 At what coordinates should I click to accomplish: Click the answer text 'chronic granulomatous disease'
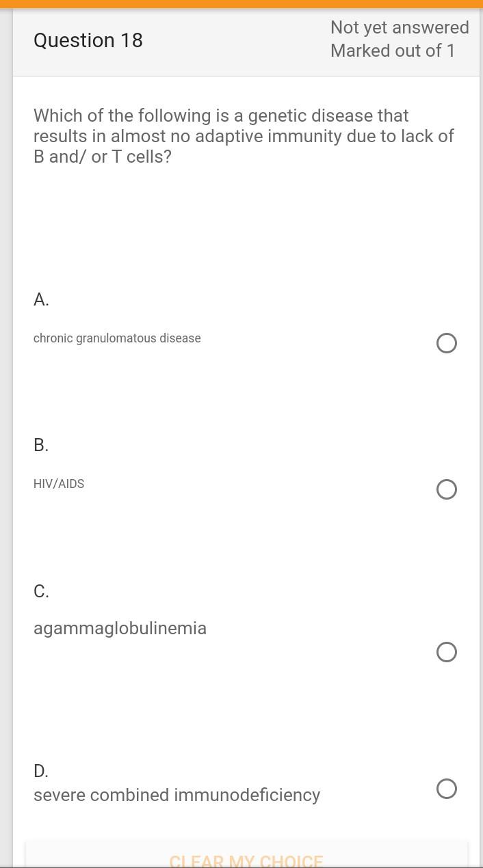pyautogui.click(x=117, y=338)
